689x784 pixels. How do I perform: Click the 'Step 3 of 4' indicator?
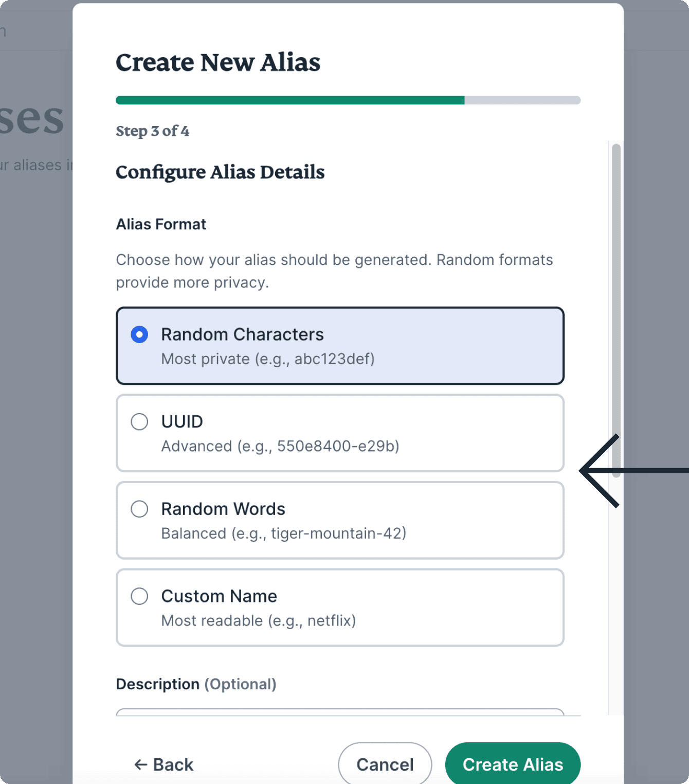click(152, 131)
